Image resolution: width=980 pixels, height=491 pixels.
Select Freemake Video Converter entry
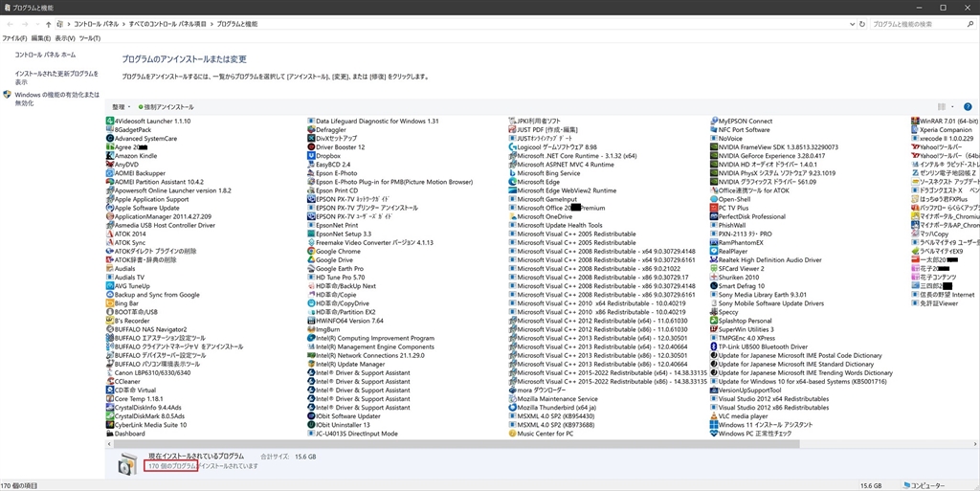[370, 242]
